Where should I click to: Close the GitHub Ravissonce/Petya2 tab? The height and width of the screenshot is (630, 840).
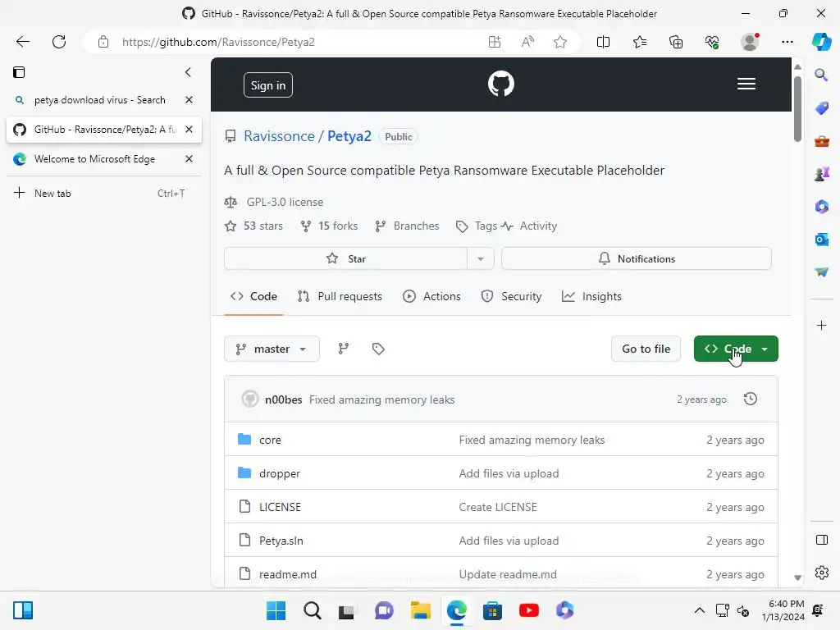coord(189,129)
